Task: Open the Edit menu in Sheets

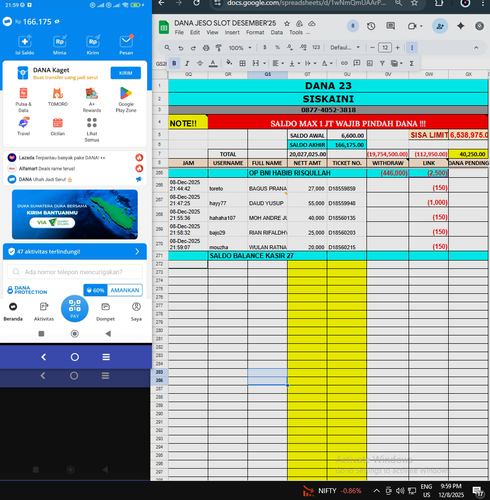Action: point(195,33)
